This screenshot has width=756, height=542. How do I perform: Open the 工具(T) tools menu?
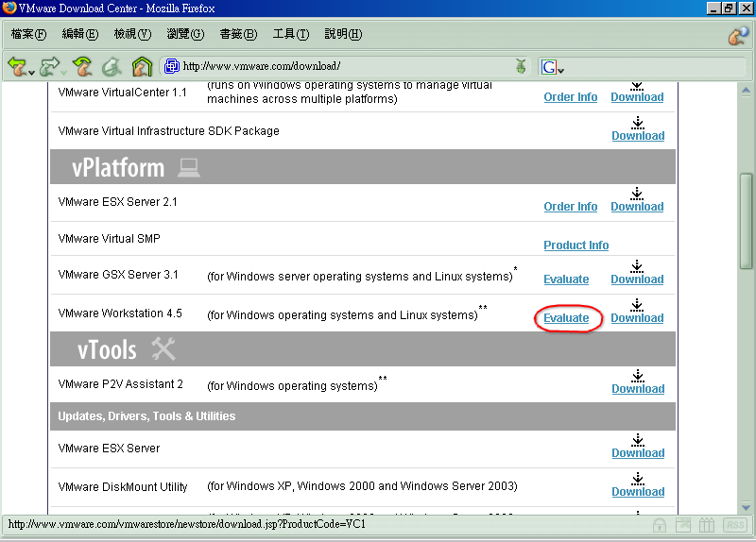tap(290, 34)
